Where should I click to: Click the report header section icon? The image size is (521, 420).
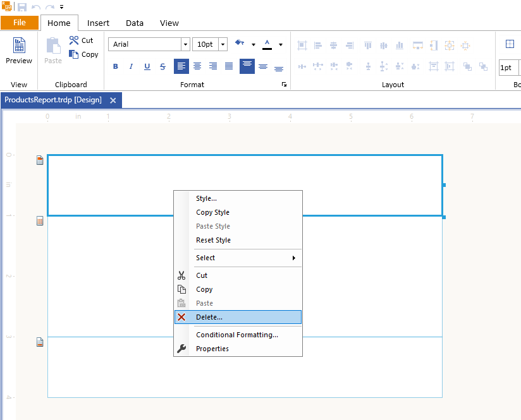40,160
